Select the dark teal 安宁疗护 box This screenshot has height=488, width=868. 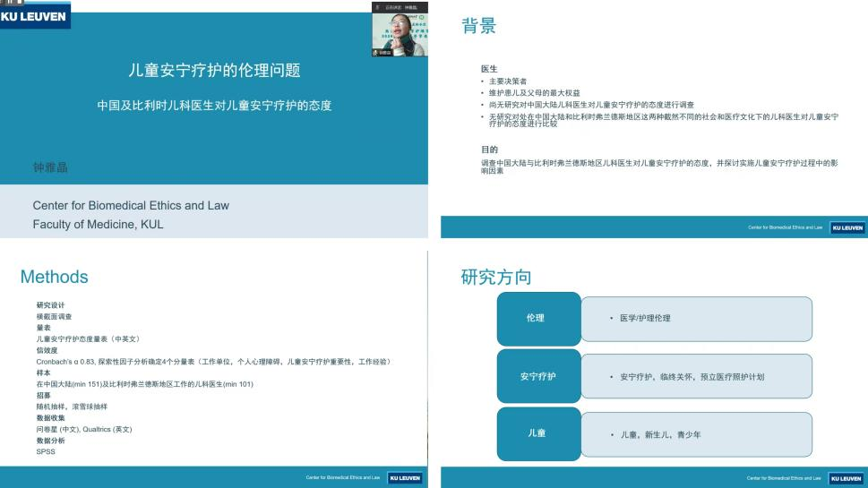(x=538, y=376)
